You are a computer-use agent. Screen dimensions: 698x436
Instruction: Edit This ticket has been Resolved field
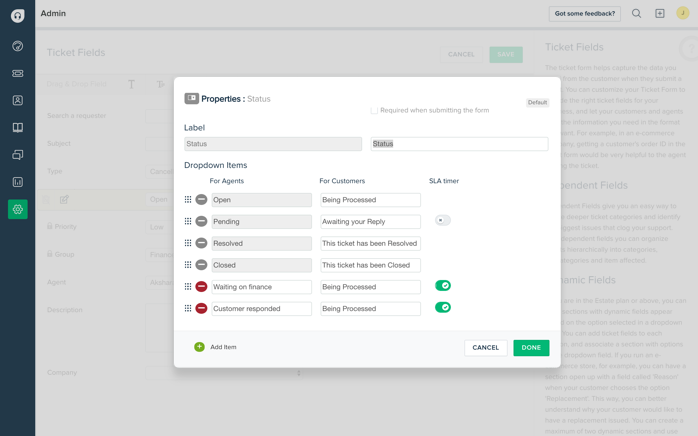370,243
